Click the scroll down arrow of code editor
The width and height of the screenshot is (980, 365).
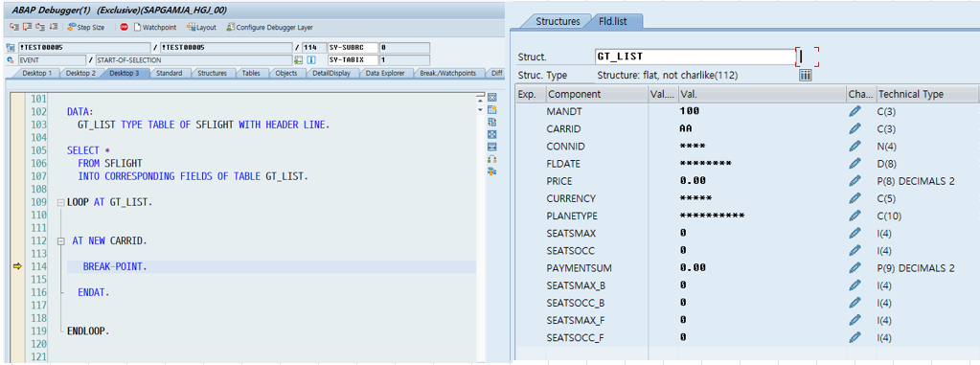click(x=479, y=109)
